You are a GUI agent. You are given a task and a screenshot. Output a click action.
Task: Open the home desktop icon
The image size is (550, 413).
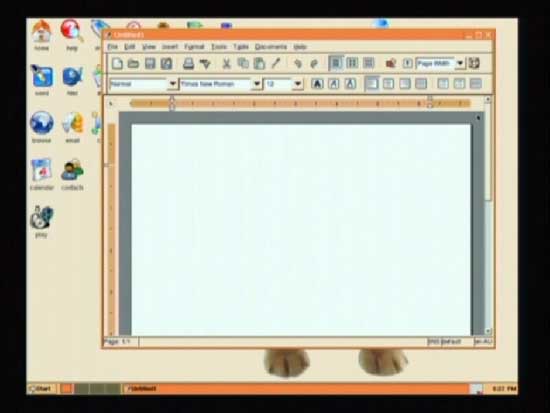point(41,35)
